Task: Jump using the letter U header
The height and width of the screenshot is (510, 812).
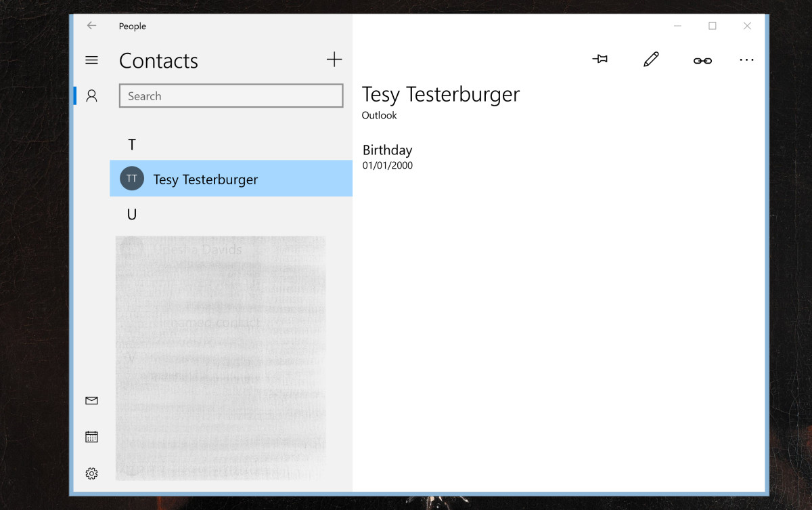Action: pyautogui.click(x=132, y=215)
